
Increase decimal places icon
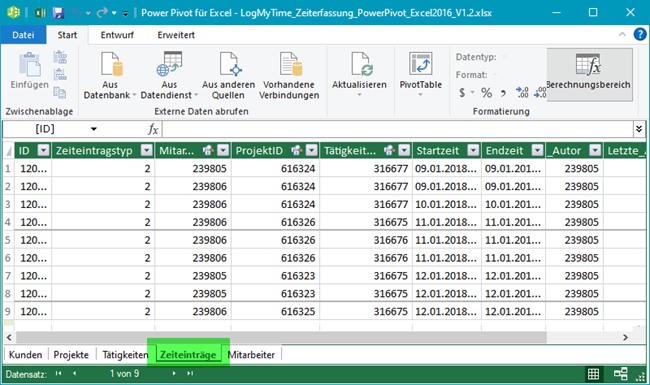[522, 92]
